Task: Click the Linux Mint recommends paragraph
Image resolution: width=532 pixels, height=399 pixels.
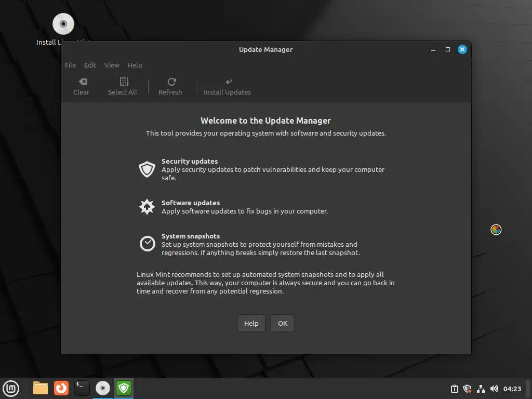Action: [x=265, y=283]
